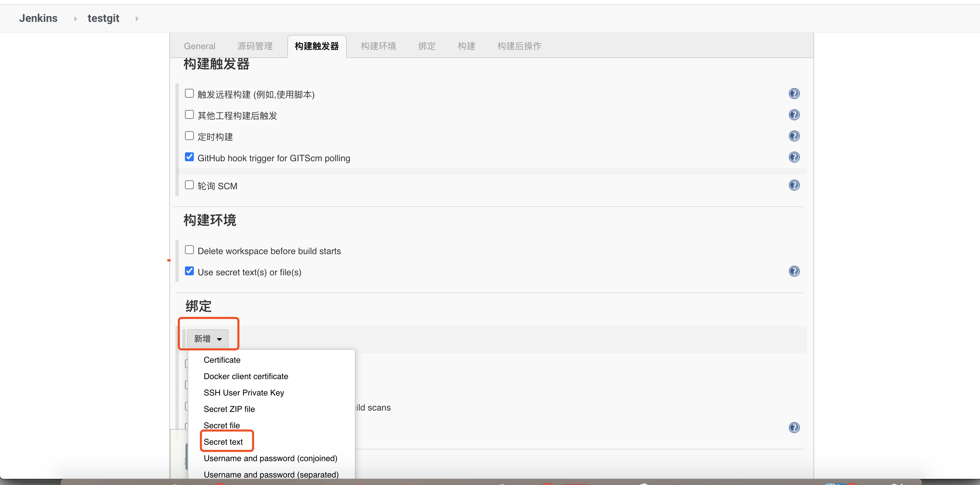Enable 触发远程构建 checkbox
This screenshot has height=485, width=980.
pyautogui.click(x=189, y=94)
